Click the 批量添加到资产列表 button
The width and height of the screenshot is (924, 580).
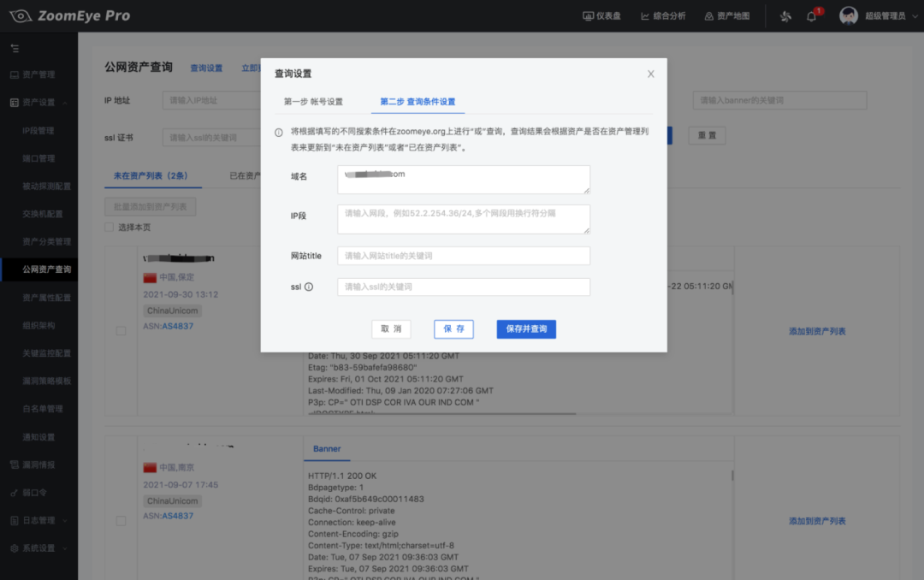tap(151, 207)
